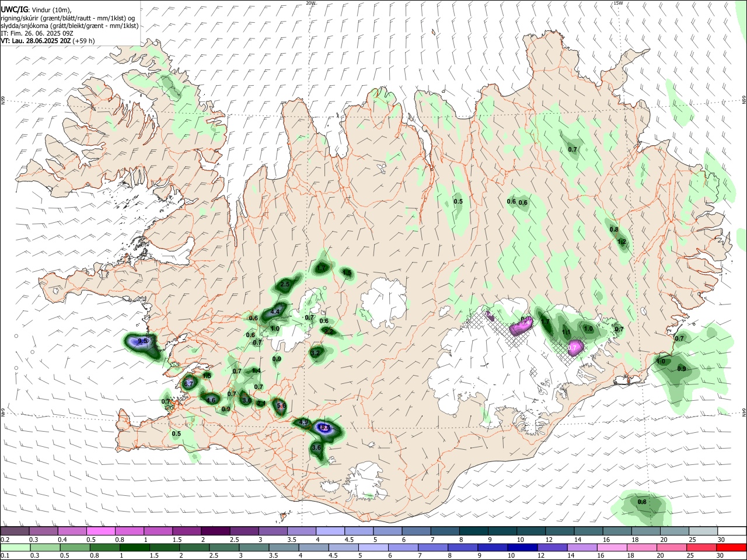This screenshot has width=747, height=560.
Task: Click the blue core of the 18.8 cell
Action: [324, 428]
